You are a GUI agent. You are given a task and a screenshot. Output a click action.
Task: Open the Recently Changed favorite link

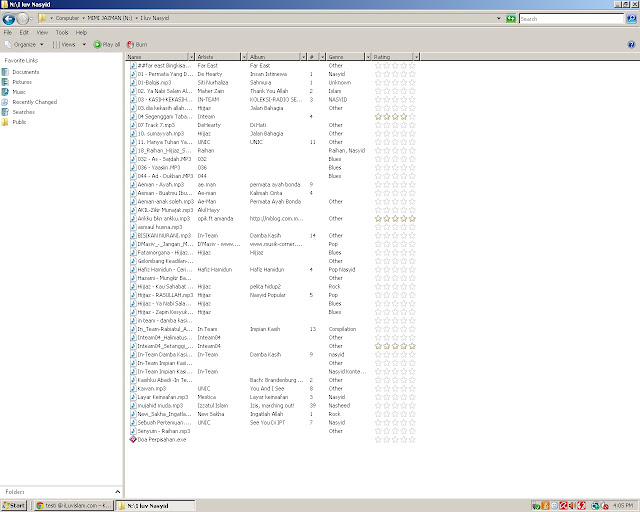(35, 102)
